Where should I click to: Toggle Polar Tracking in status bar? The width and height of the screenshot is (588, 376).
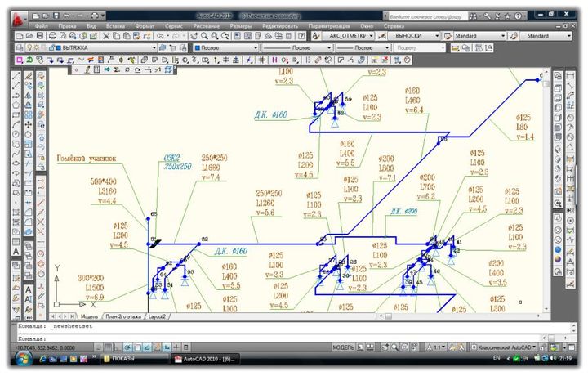[127, 347]
